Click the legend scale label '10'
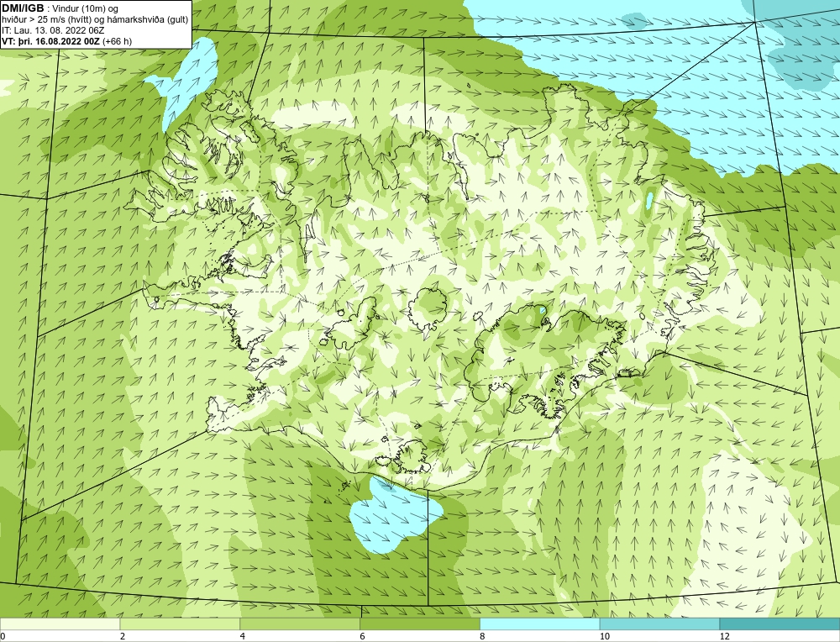 tap(604, 637)
